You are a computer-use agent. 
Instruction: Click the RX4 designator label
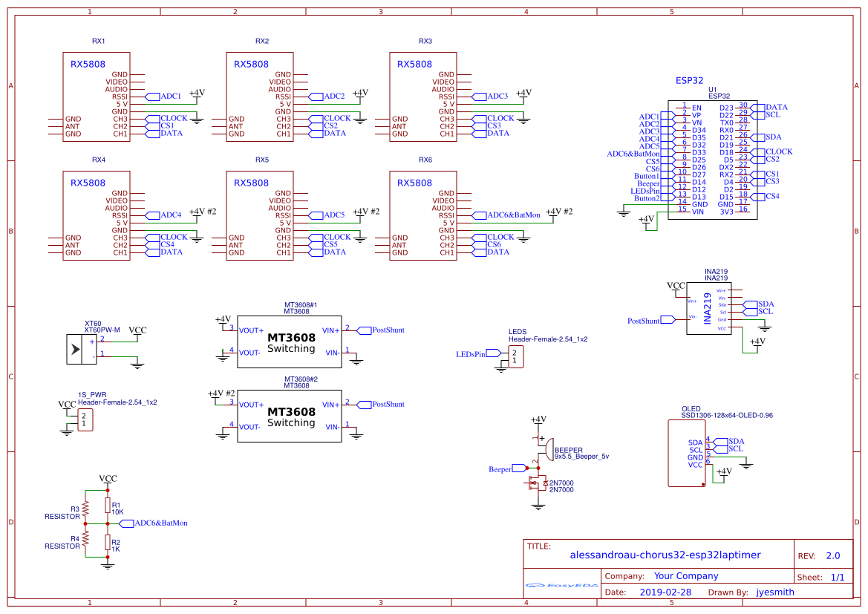pyautogui.click(x=99, y=160)
